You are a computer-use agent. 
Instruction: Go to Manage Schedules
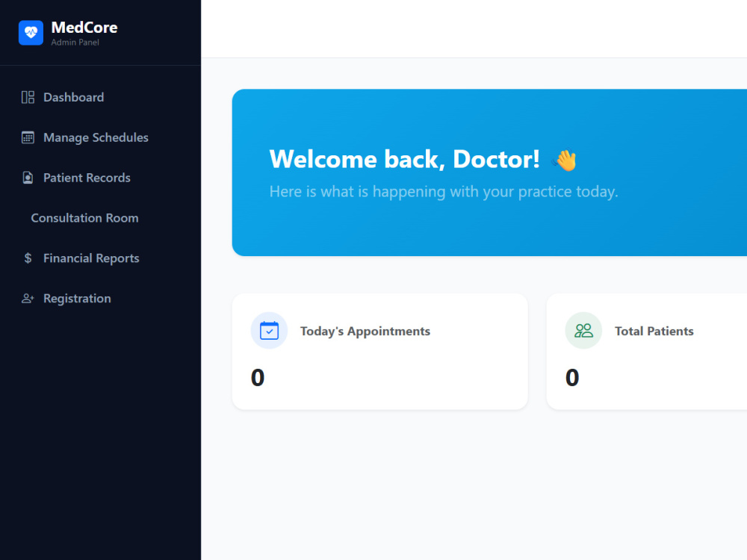click(101, 137)
